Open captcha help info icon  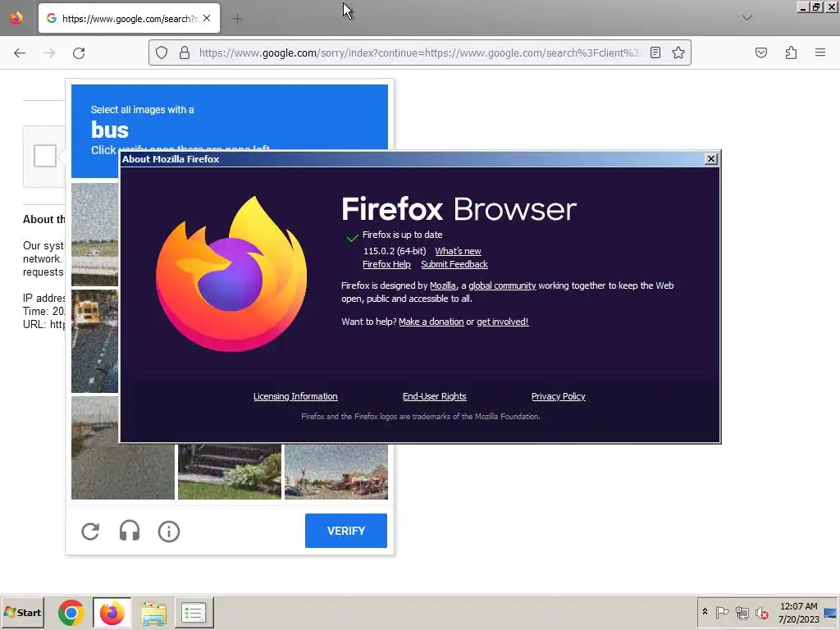pyautogui.click(x=169, y=532)
